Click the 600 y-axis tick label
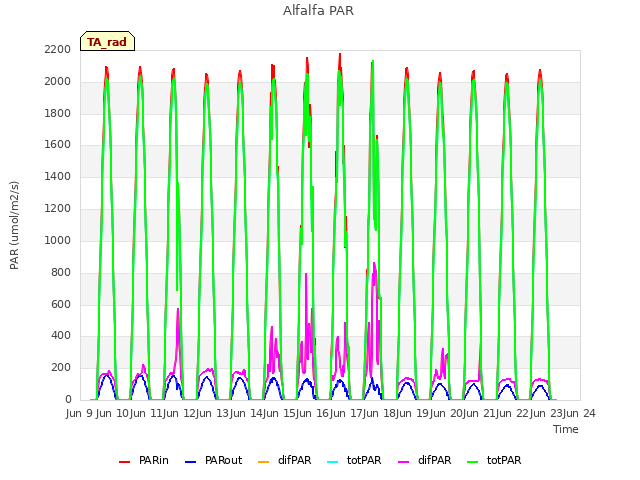 click(x=61, y=304)
